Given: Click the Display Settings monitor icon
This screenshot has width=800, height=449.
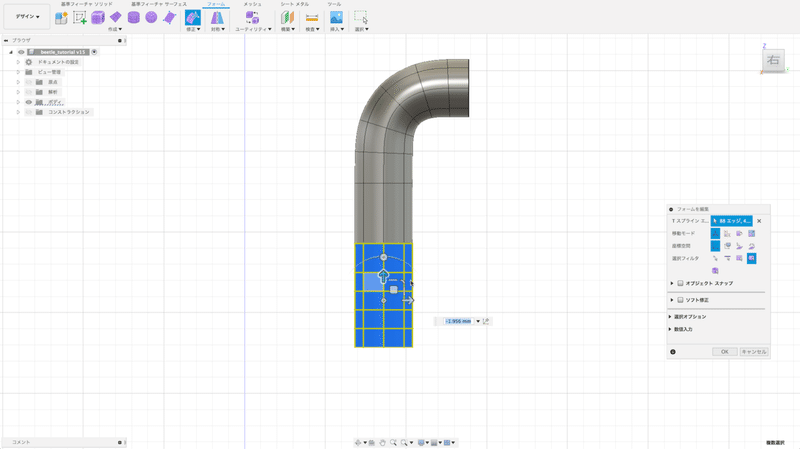Looking at the screenshot, I should tap(421, 443).
